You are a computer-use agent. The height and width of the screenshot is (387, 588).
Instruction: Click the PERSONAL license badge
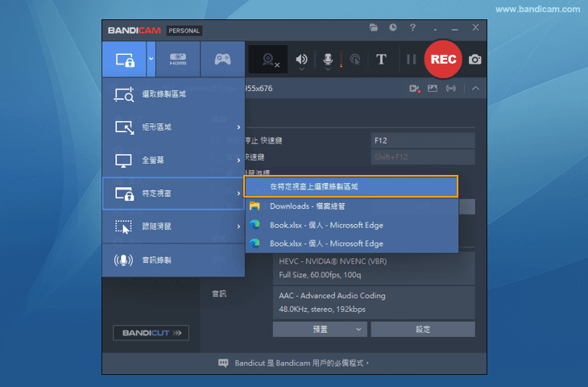[184, 31]
